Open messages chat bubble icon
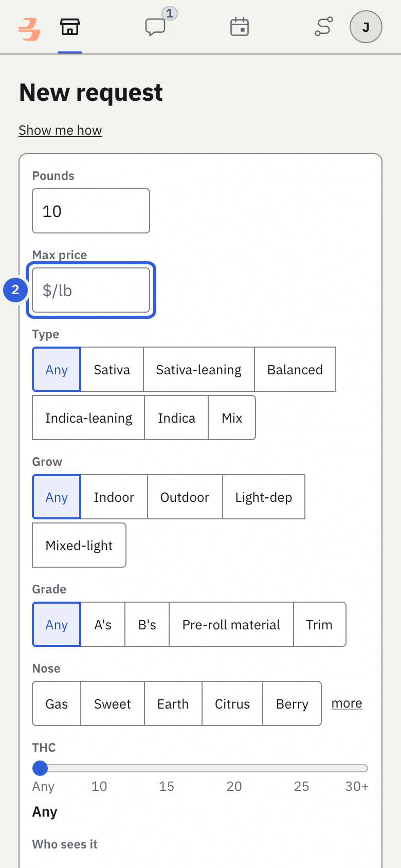This screenshot has height=868, width=401. (155, 27)
